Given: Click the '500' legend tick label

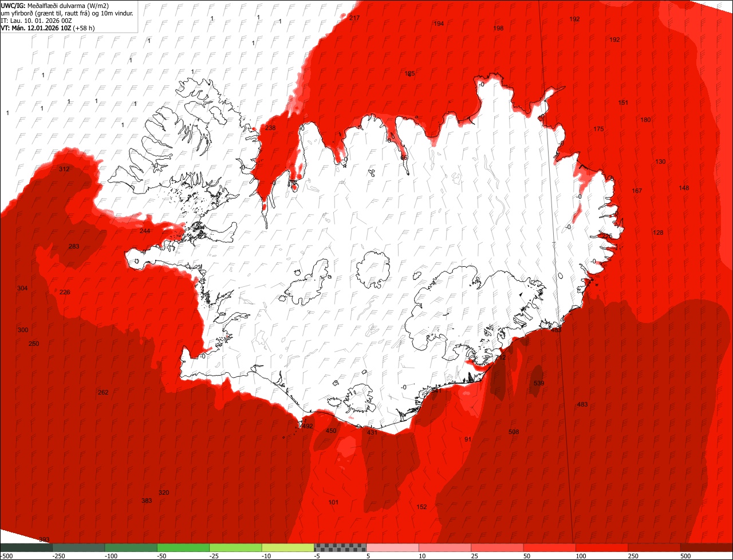Looking at the screenshot, I should click(x=685, y=556).
